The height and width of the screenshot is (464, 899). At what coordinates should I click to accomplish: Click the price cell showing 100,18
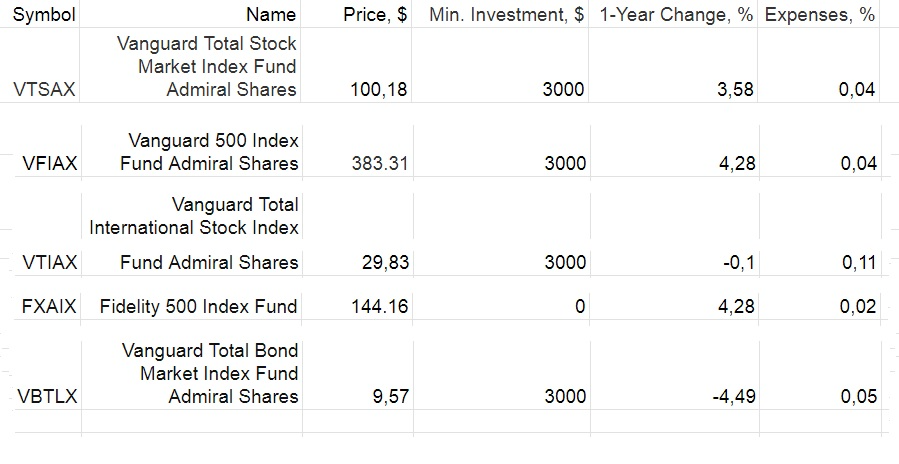[379, 90]
